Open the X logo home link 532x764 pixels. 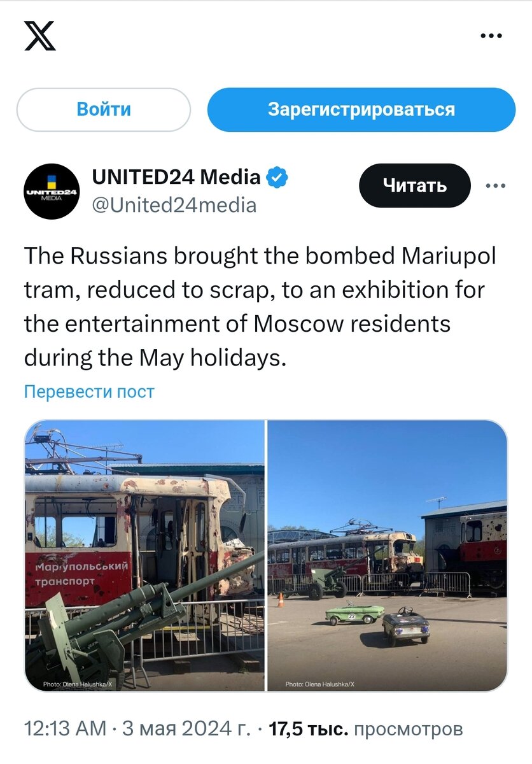click(39, 36)
